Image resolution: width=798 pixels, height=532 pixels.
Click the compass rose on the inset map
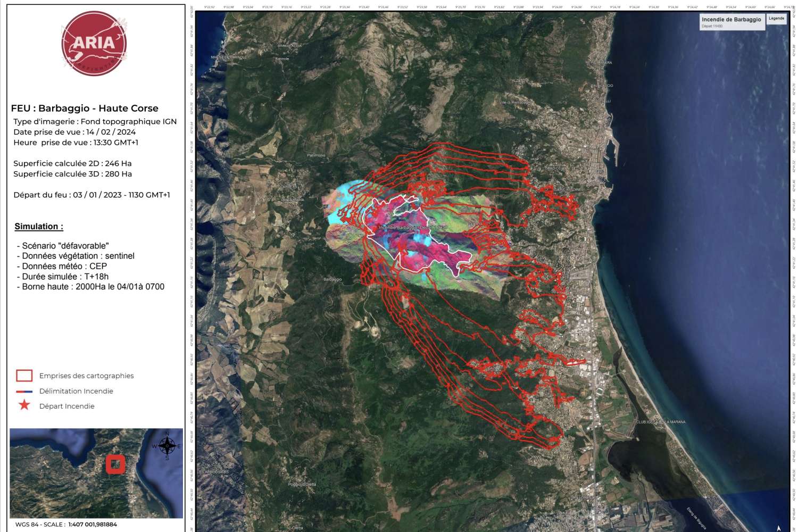click(x=167, y=446)
